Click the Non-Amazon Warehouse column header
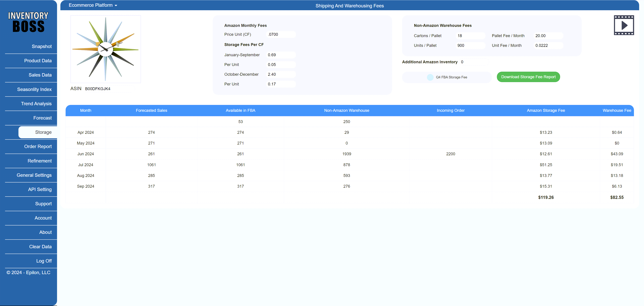Image resolution: width=644 pixels, height=306 pixels. pyautogui.click(x=347, y=111)
